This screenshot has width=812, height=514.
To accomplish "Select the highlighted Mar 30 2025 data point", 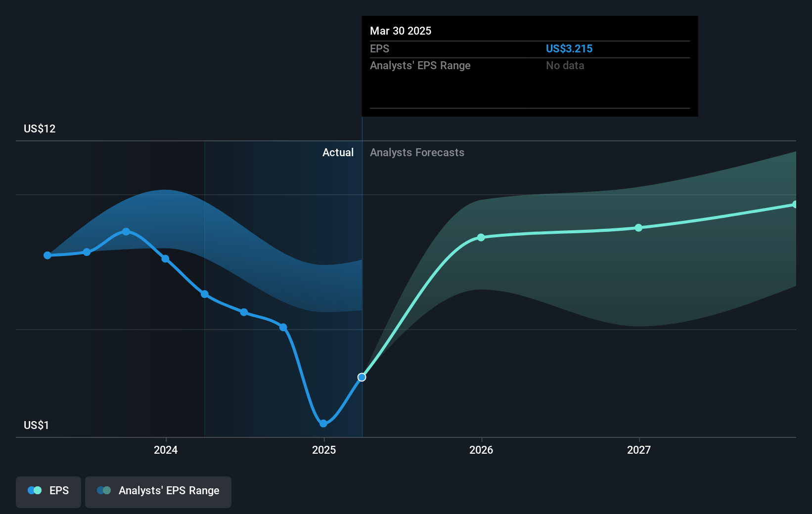I will pyautogui.click(x=362, y=377).
